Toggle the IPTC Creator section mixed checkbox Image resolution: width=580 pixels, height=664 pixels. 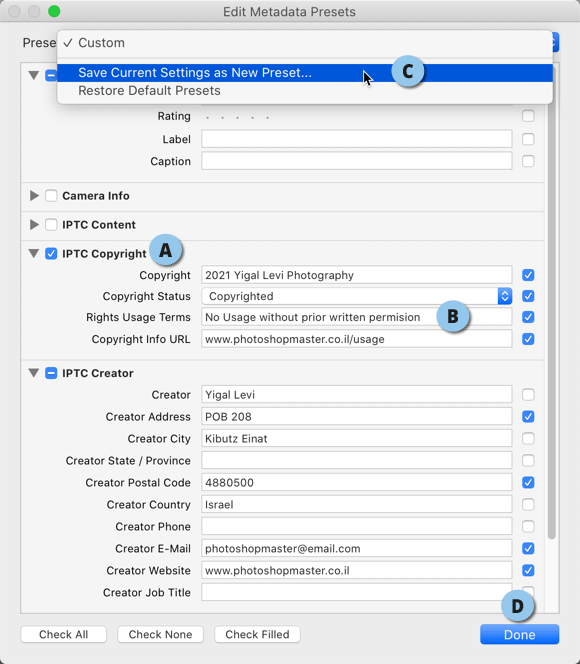click(x=51, y=373)
